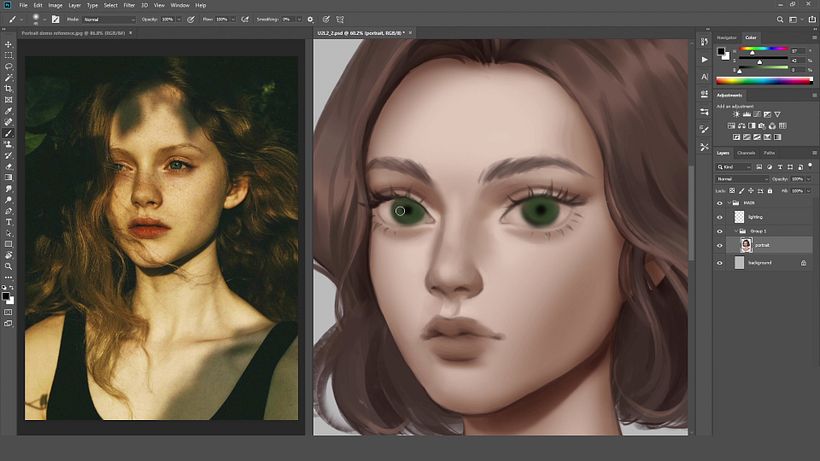Open the brush Mode dropdown
Screen dimensions: 820x461
[109, 19]
